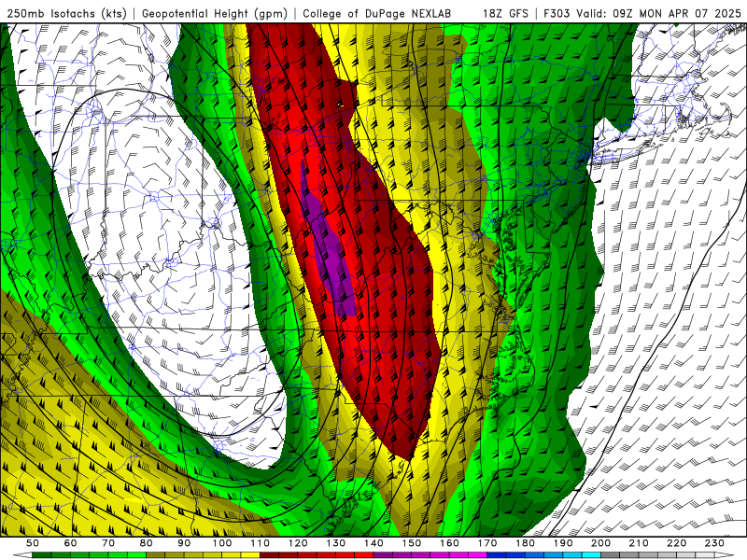Select the 150 label on the color bar
The height and width of the screenshot is (560, 747).
coord(412,543)
